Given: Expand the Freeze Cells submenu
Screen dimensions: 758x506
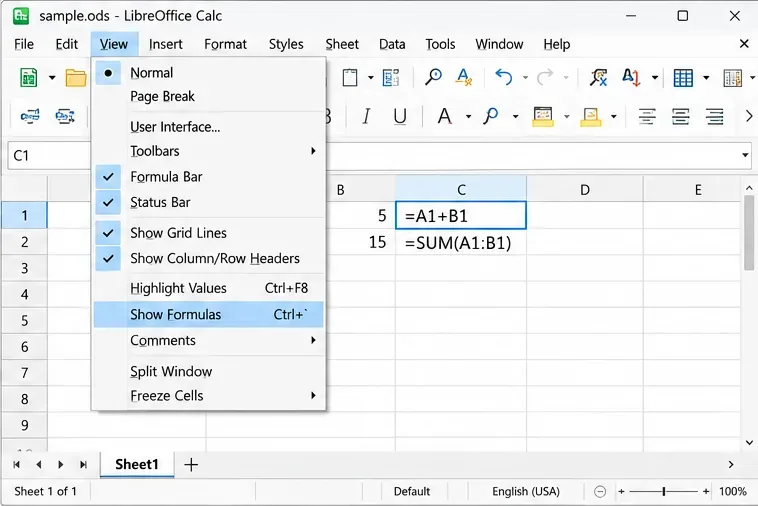Looking at the screenshot, I should (x=208, y=395).
